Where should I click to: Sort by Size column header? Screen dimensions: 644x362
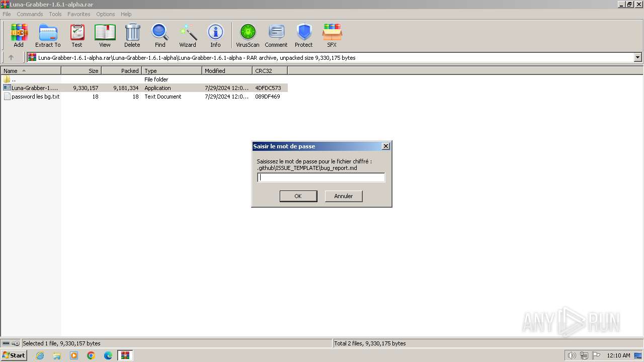(82, 71)
